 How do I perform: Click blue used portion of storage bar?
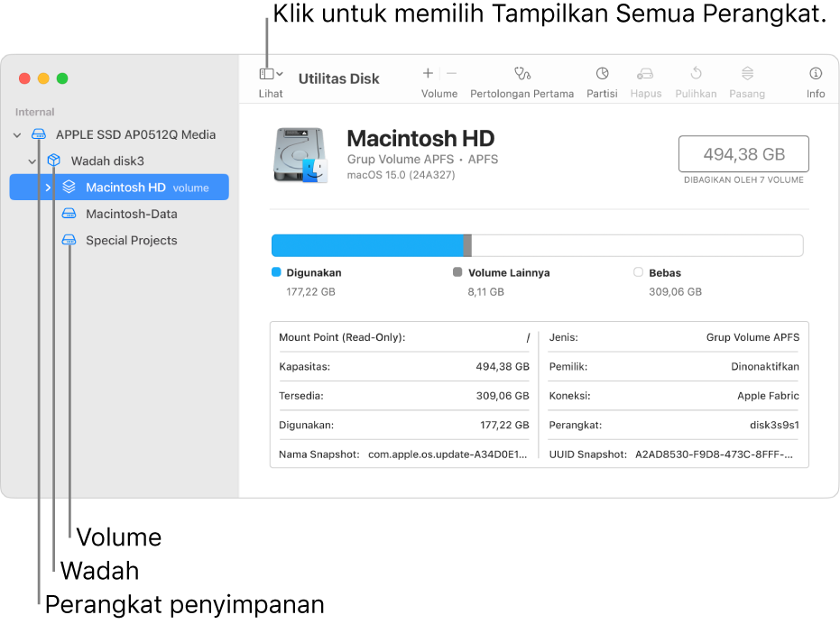pos(367,245)
